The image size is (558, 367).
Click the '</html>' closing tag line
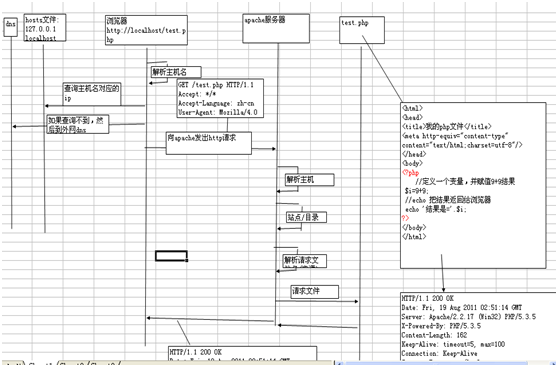coord(414,236)
